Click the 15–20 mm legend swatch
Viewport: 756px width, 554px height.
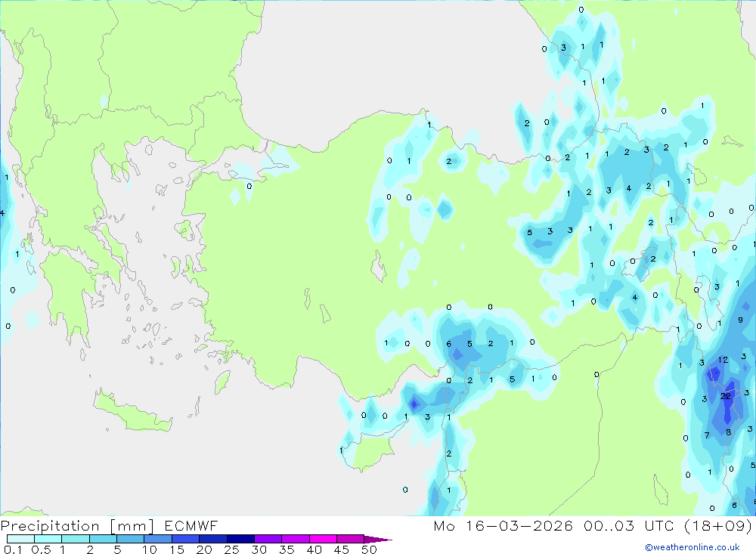186,539
